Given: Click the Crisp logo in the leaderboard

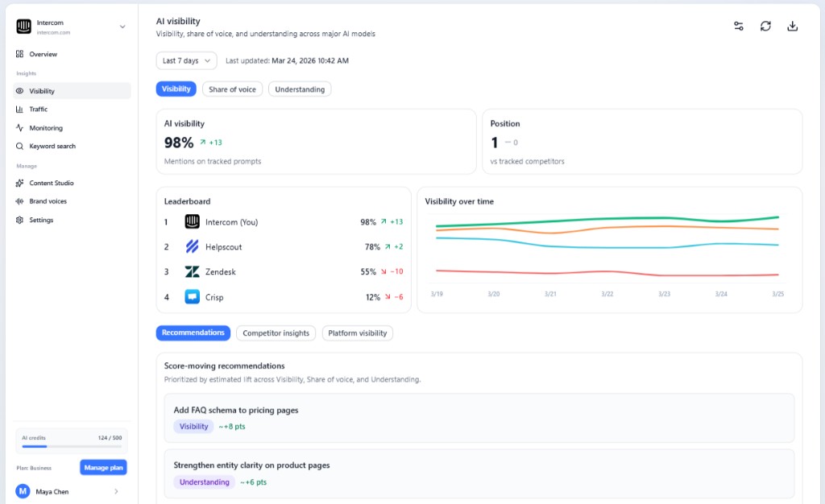Looking at the screenshot, I should 192,297.
